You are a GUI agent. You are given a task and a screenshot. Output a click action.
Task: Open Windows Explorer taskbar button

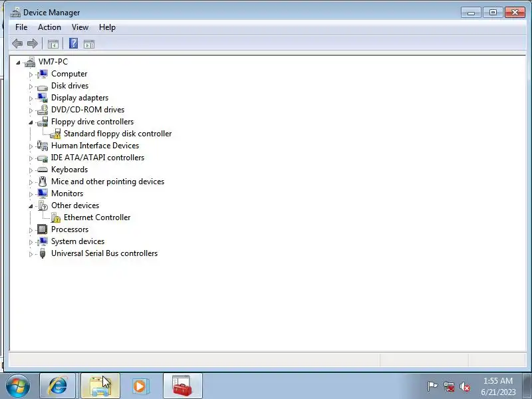pyautogui.click(x=100, y=386)
